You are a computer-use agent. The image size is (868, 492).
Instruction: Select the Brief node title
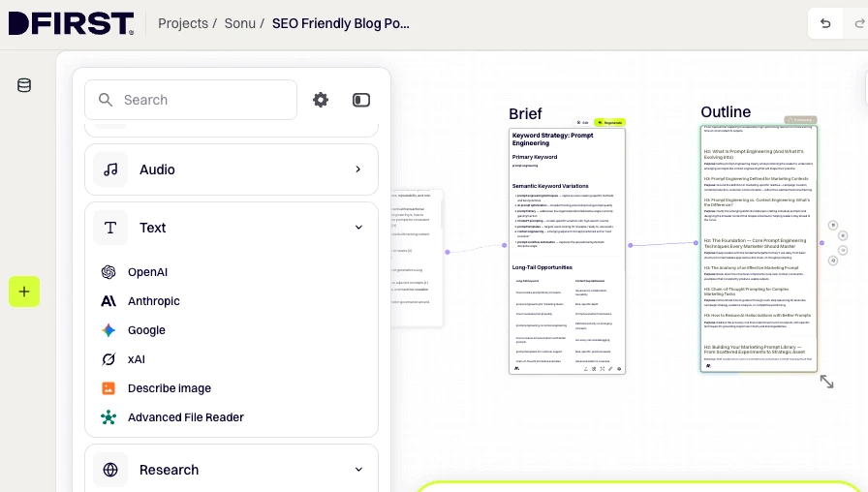click(525, 113)
